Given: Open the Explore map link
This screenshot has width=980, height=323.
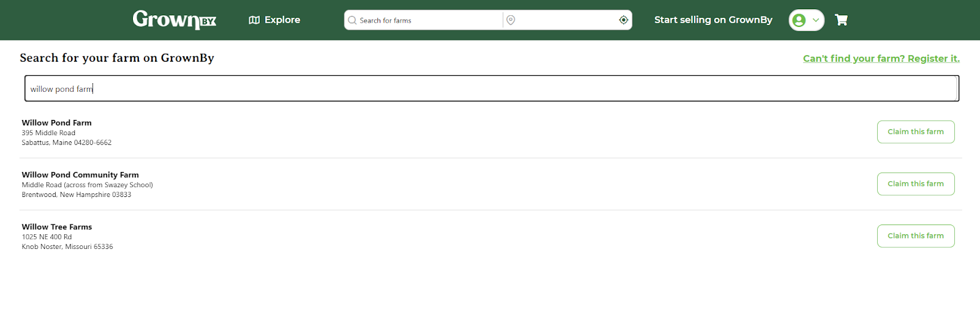Looking at the screenshot, I should point(274,20).
